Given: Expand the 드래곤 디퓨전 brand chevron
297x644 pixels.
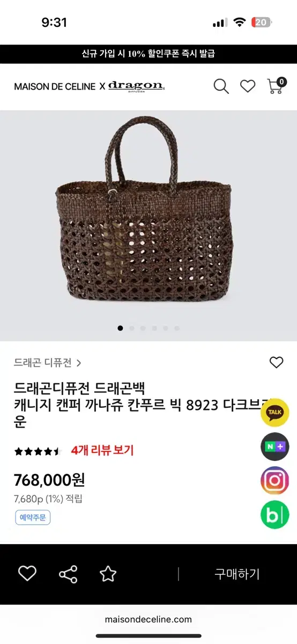Looking at the screenshot, I should 79,363.
